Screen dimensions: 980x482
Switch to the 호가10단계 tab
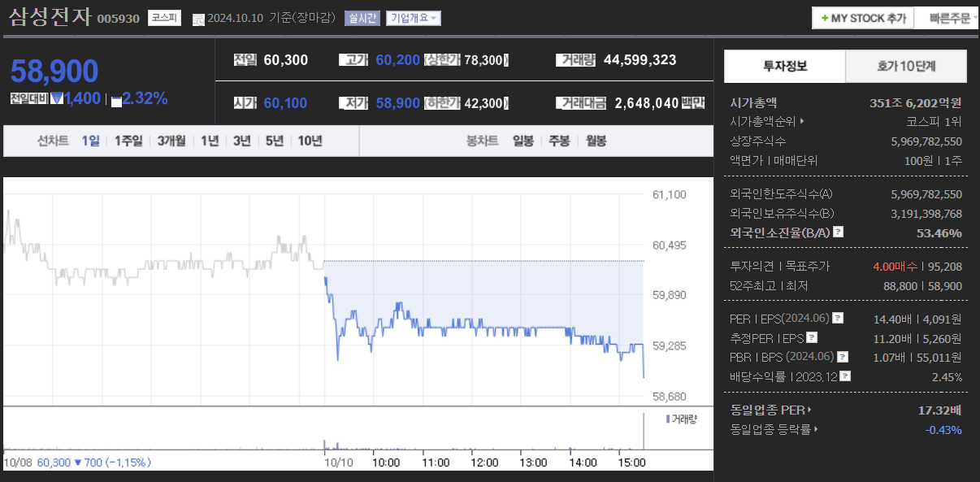coord(906,67)
